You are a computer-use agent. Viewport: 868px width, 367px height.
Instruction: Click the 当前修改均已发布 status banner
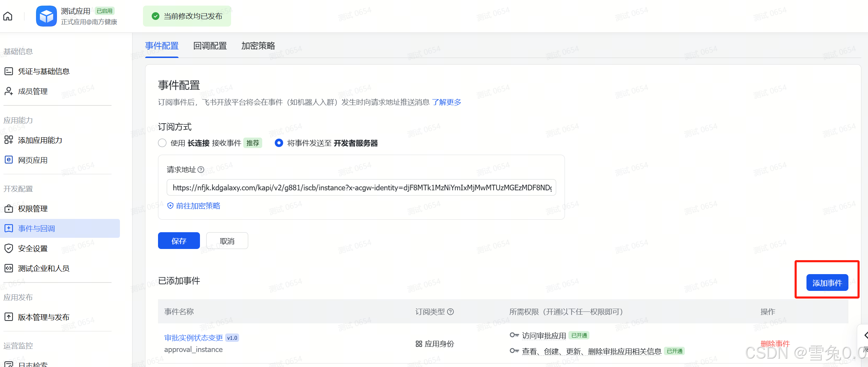pos(187,16)
